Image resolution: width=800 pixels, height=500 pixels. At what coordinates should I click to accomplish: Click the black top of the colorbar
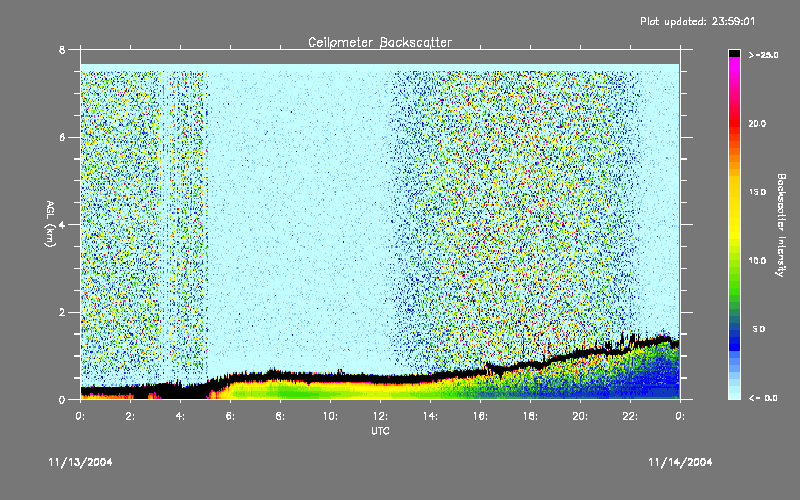click(734, 53)
